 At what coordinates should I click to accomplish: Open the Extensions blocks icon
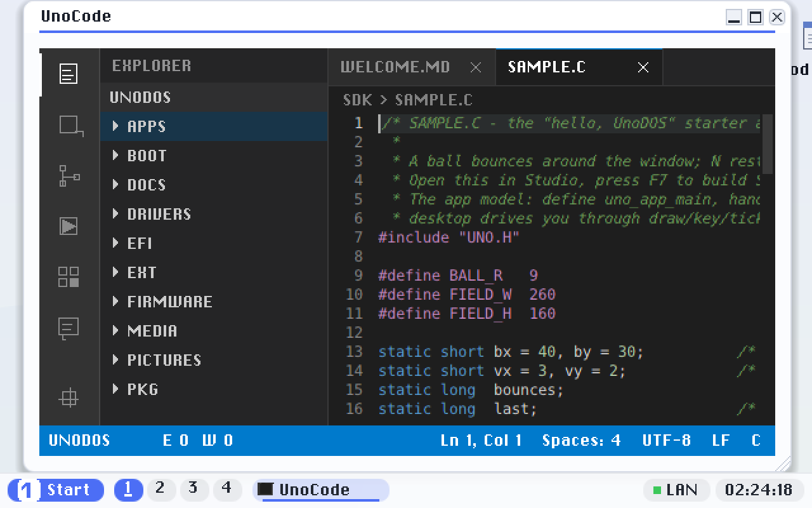click(x=69, y=277)
